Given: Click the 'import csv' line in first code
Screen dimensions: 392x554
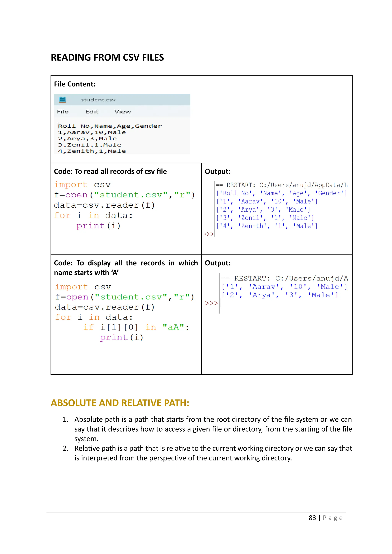Looking at the screenshot, I should point(82,185).
